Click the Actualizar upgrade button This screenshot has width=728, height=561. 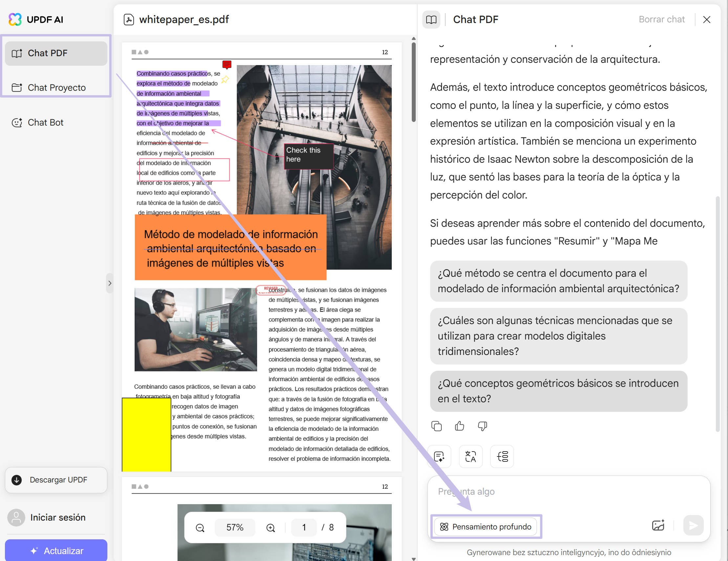[56, 550]
